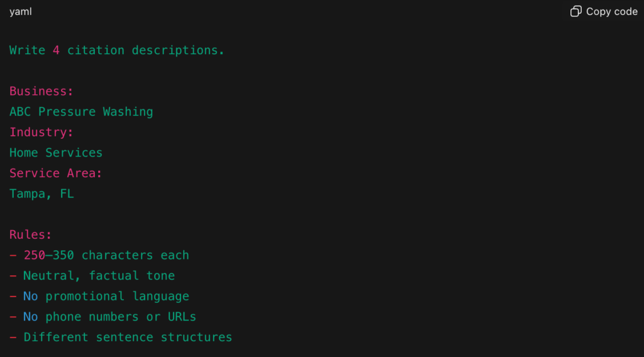Click the 'Tampa, FL' value
Image resolution: width=644 pixels, height=357 pixels.
click(x=42, y=194)
